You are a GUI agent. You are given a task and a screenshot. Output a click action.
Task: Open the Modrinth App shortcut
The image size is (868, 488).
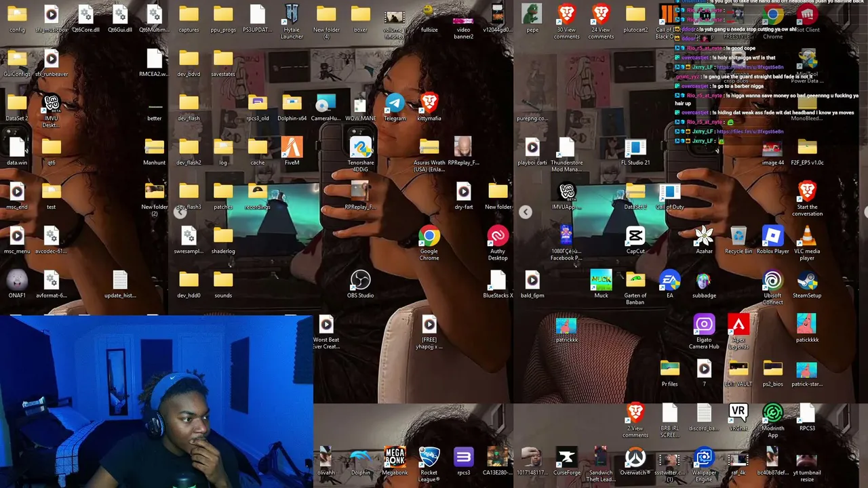[772, 413]
